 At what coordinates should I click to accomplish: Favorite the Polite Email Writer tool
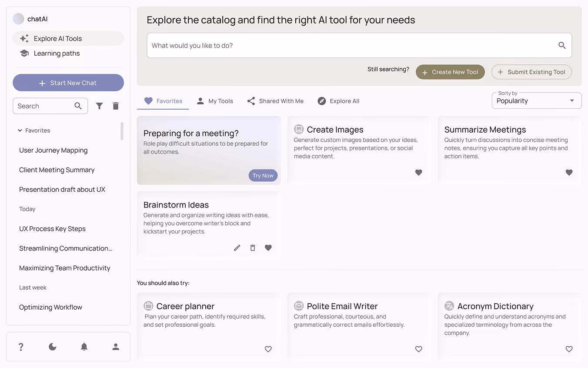click(419, 349)
